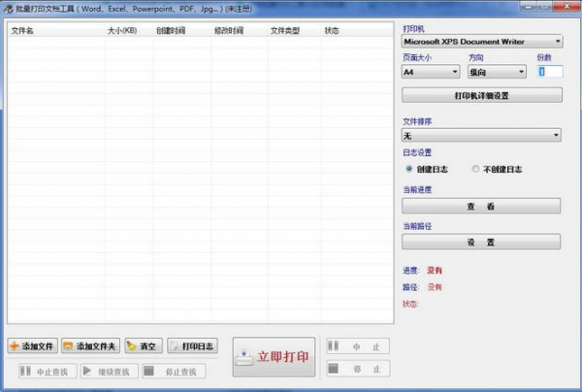Screen dimensions: 582x392
Task: Click the 停止 stop printing button
Action: (358, 369)
